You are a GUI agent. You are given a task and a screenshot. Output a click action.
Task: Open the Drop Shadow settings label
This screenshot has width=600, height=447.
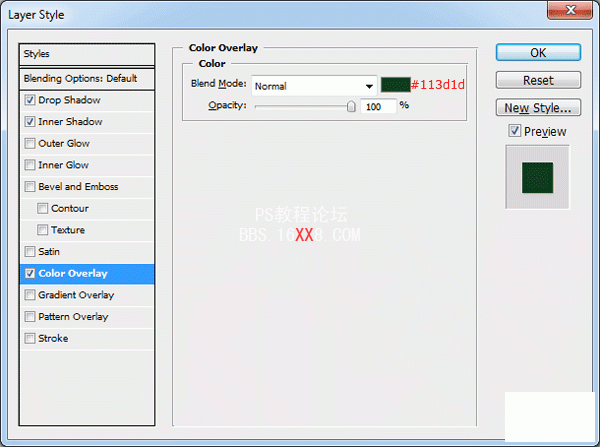[69, 100]
